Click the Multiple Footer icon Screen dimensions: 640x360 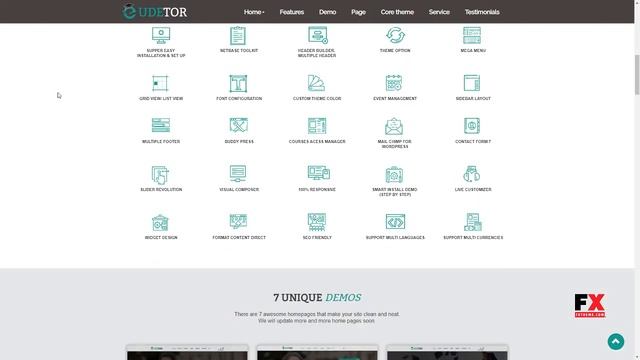(x=161, y=125)
